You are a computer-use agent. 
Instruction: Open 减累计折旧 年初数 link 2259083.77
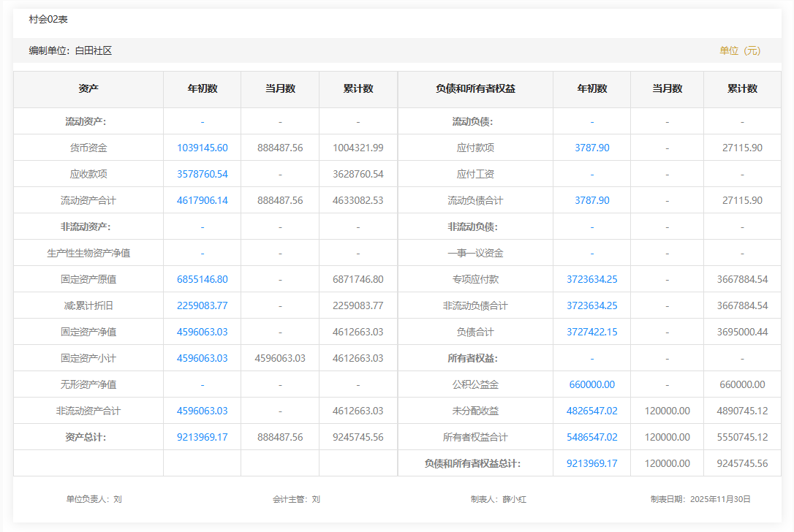pyautogui.click(x=202, y=305)
